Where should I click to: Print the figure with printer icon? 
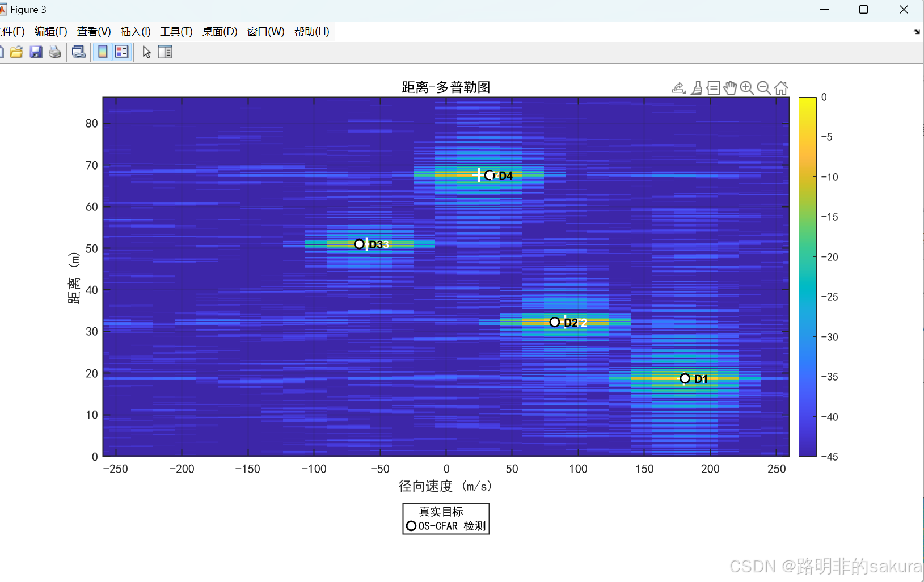point(55,52)
